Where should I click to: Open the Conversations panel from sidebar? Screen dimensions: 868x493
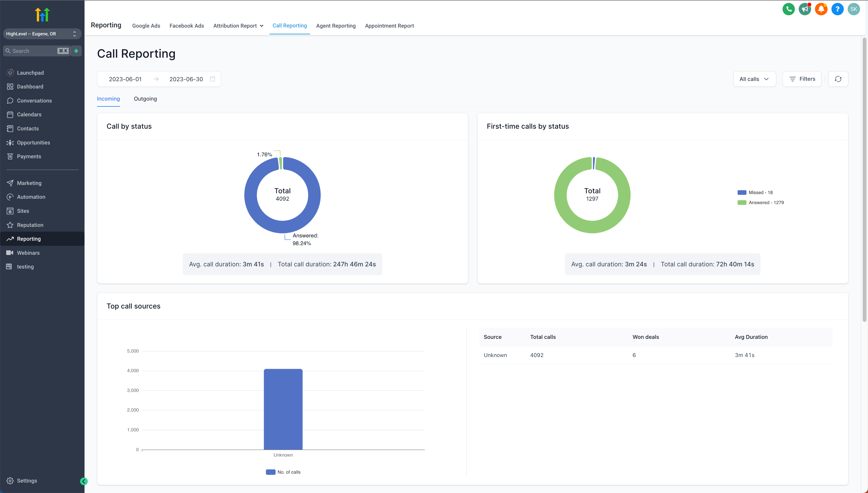[x=34, y=101]
